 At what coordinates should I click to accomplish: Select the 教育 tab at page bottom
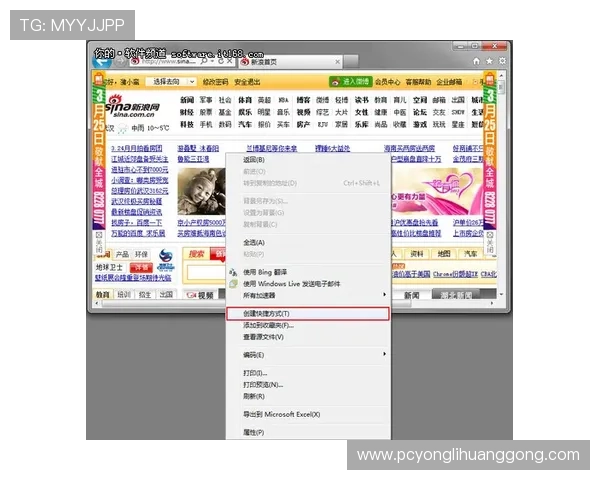[103, 294]
